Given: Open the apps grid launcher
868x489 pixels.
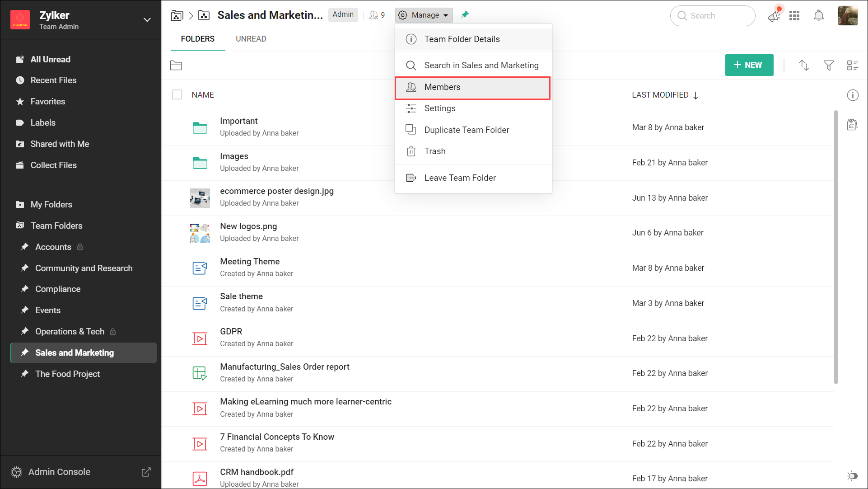Looking at the screenshot, I should pyautogui.click(x=794, y=16).
